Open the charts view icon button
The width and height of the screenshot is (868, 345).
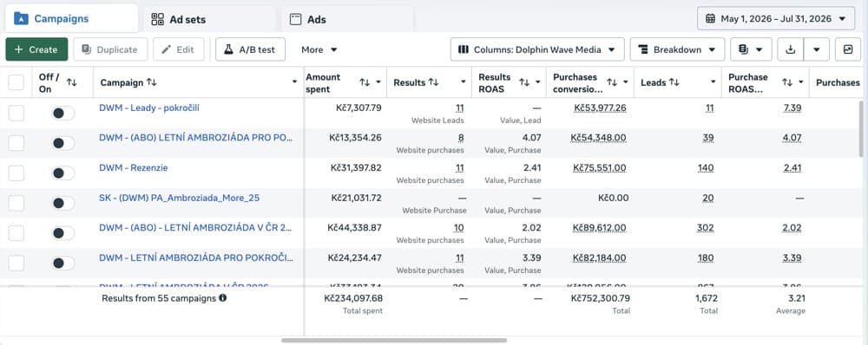click(x=847, y=49)
